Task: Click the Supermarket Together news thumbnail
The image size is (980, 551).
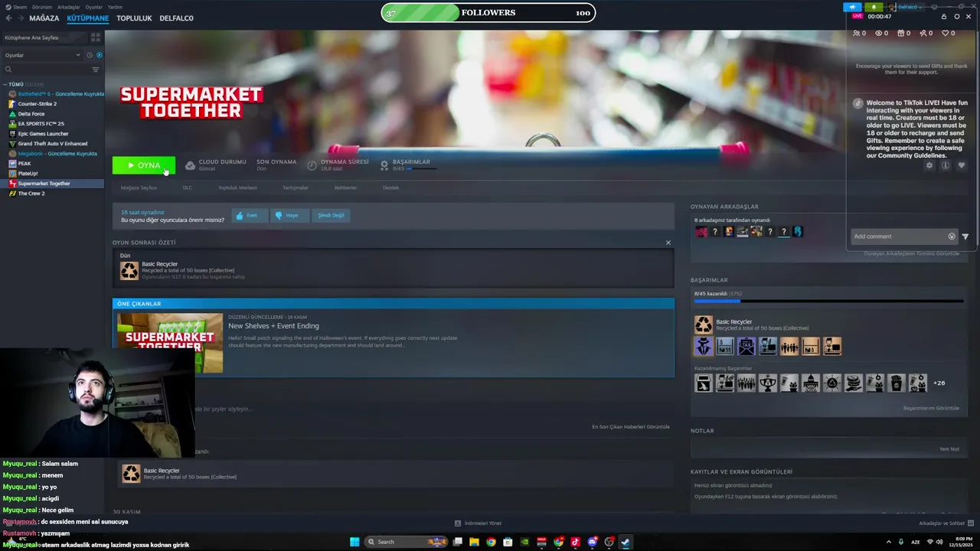Action: point(170,343)
